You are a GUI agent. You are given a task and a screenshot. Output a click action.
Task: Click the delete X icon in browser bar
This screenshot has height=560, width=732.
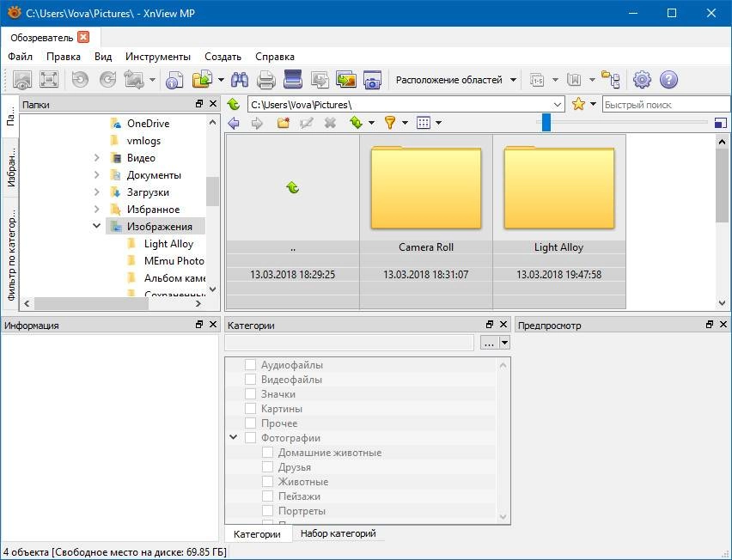point(330,123)
